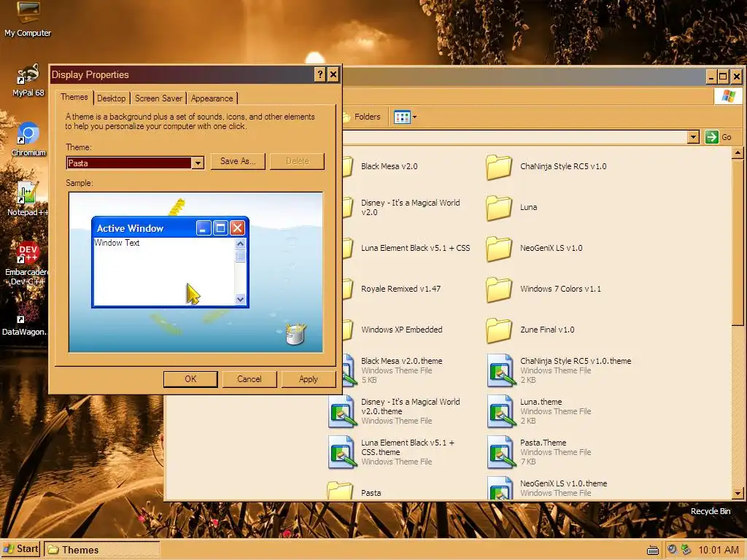Screen dimensions: 747x560
Task: Click the Apply button
Action: (x=309, y=379)
